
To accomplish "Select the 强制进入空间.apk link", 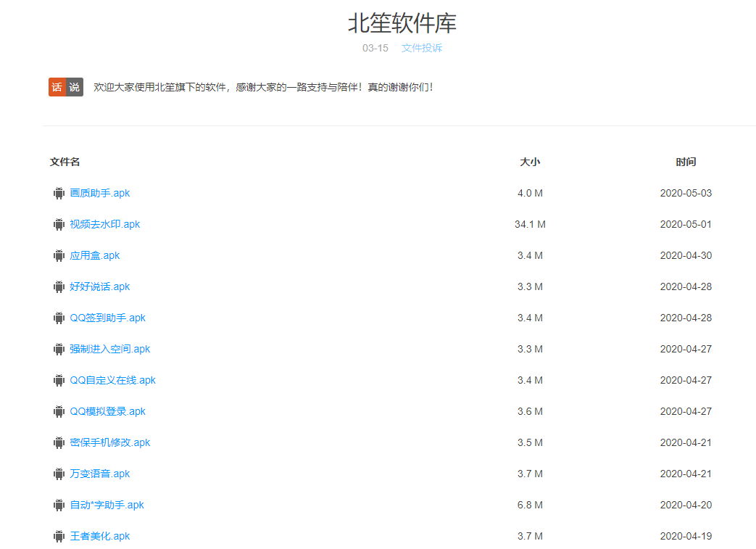I will coord(110,349).
